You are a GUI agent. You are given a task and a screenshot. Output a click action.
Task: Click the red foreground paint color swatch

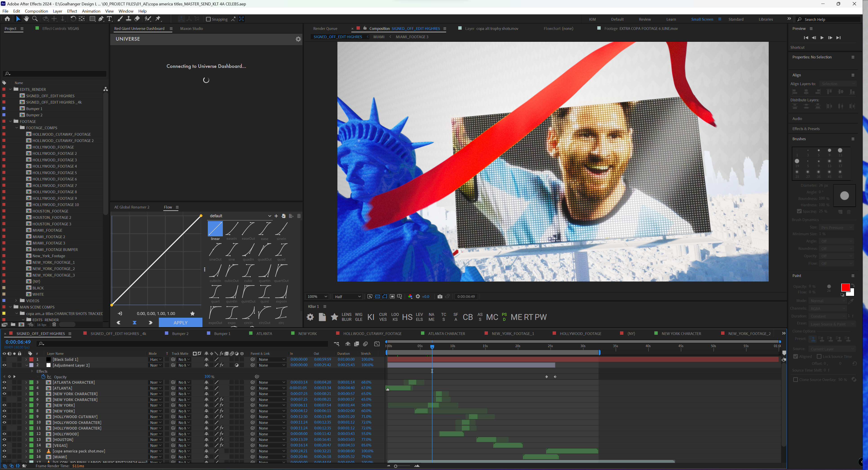coord(845,287)
